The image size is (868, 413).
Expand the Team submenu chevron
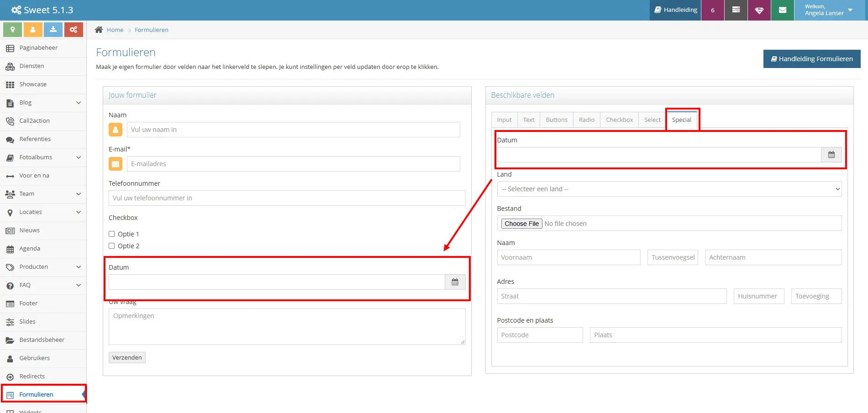79,194
